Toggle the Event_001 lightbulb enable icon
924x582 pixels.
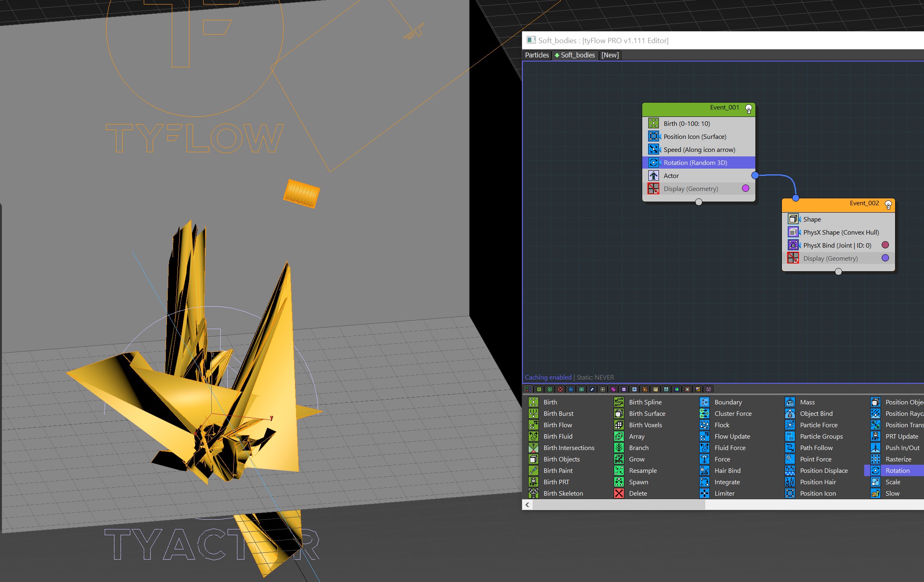pos(748,108)
